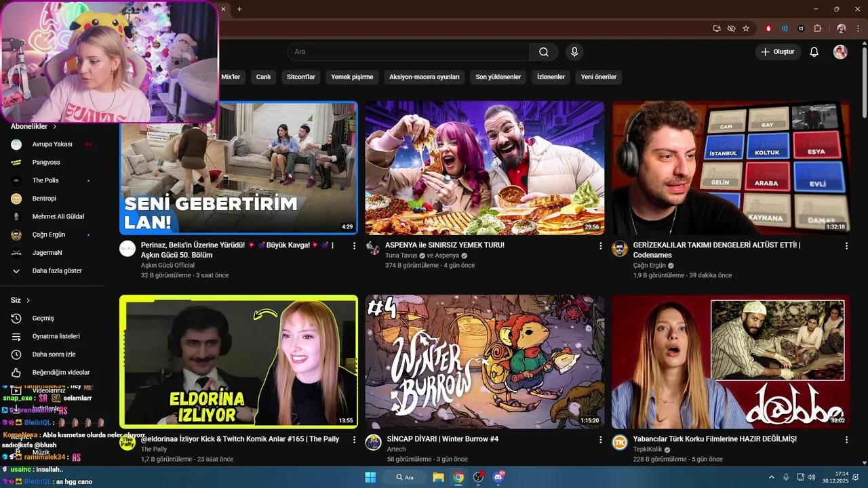Select the Yeni öneriler filter chip
Viewport: 868px width, 488px height.
click(x=599, y=77)
